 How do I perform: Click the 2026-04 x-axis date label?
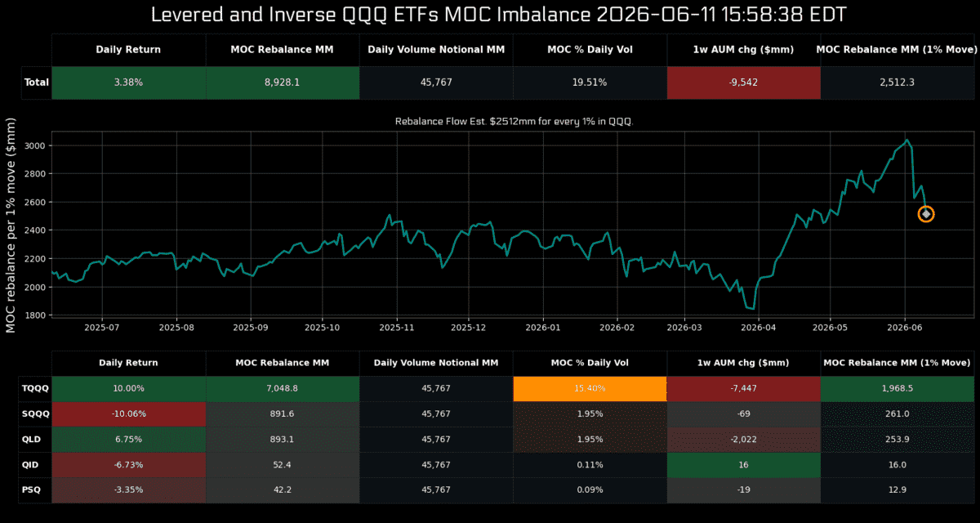(x=759, y=327)
